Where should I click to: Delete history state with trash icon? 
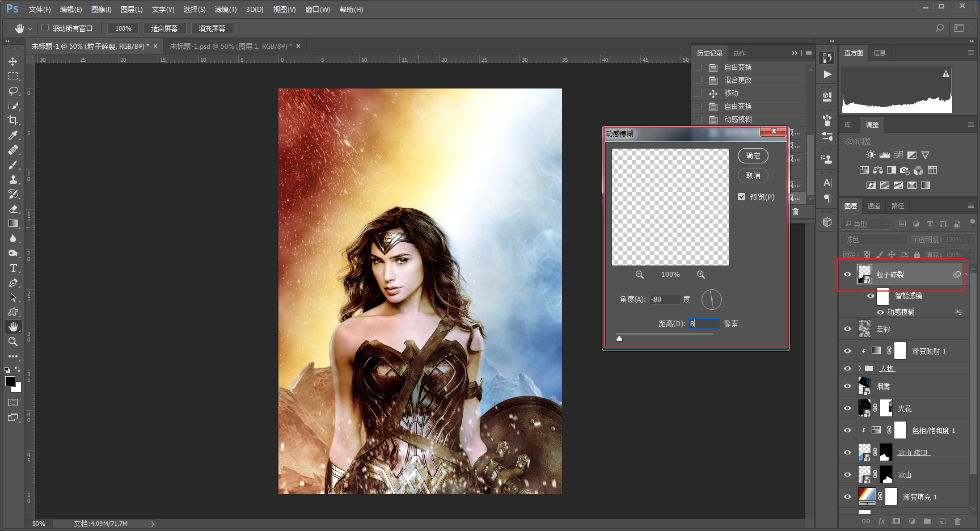(x=795, y=212)
